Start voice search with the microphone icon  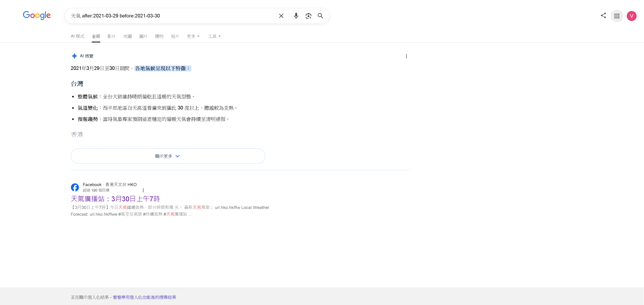click(296, 16)
